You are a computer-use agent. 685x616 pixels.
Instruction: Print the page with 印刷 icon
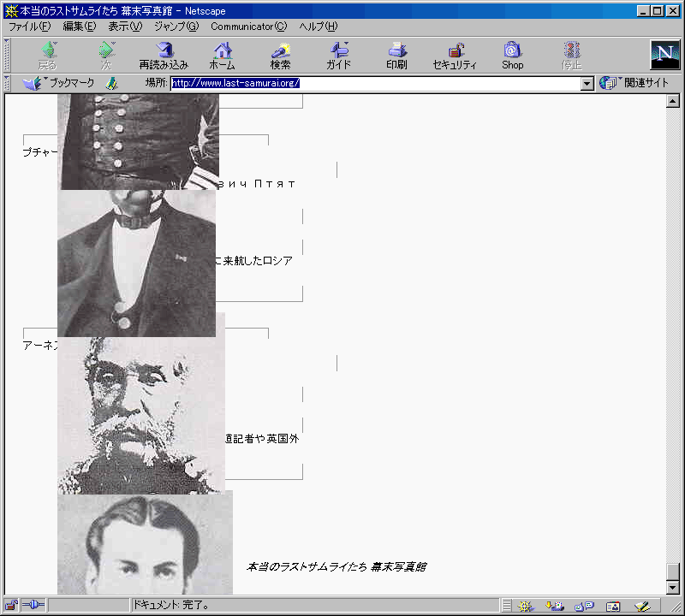[x=396, y=56]
